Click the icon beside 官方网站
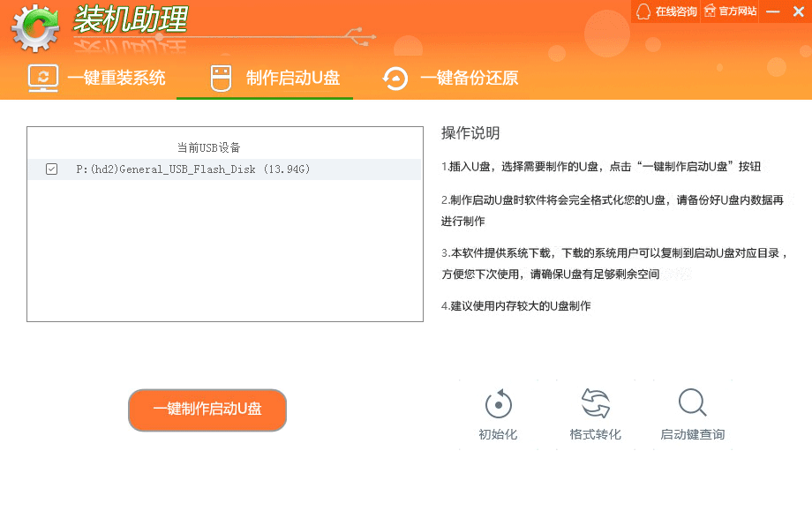The height and width of the screenshot is (511, 812). click(x=709, y=11)
